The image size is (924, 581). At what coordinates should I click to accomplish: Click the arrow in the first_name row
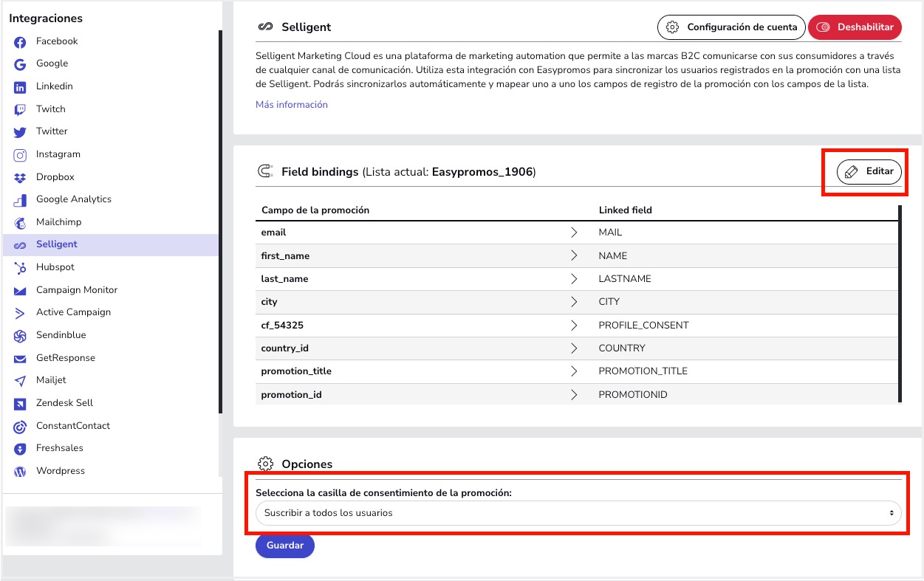tap(574, 255)
